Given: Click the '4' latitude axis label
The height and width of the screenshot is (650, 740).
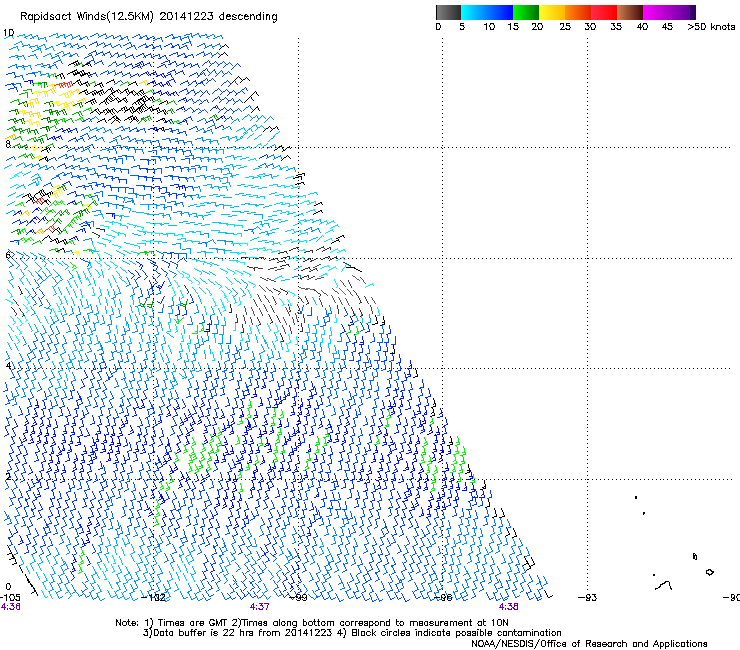Looking at the screenshot, I should pyautogui.click(x=8, y=365).
